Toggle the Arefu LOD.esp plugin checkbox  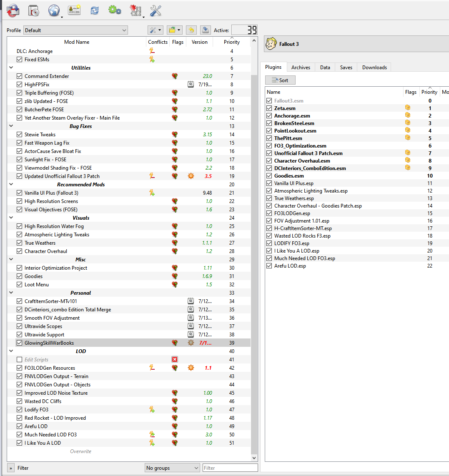(269, 266)
